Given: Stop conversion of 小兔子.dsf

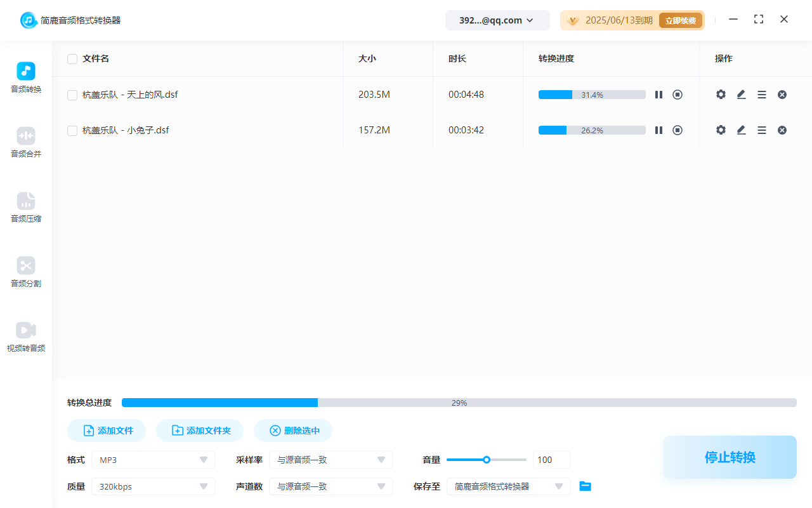Looking at the screenshot, I should point(678,130).
